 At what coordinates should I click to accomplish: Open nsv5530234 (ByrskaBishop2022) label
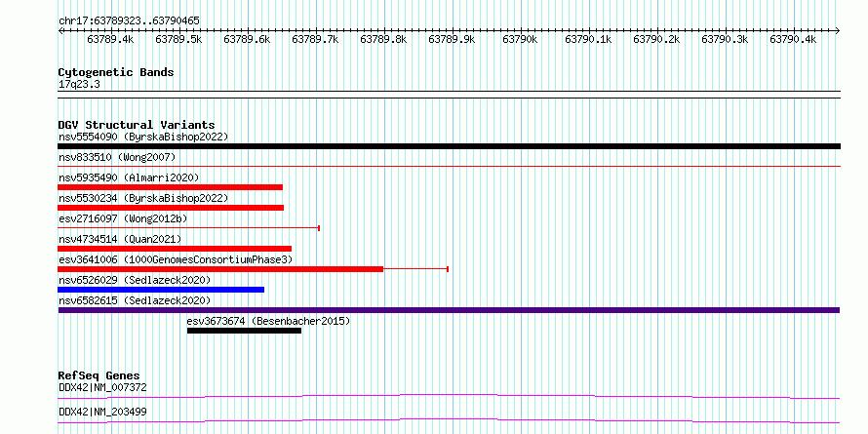point(143,198)
